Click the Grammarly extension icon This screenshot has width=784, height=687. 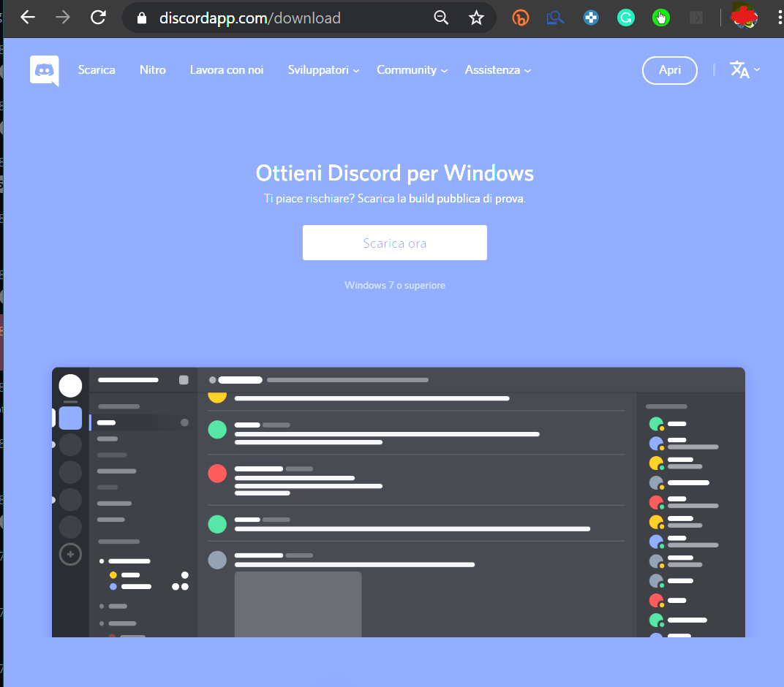point(625,18)
